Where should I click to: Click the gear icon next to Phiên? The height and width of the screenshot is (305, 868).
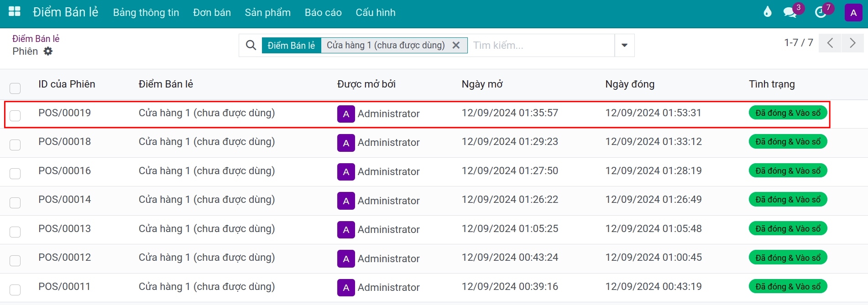48,52
